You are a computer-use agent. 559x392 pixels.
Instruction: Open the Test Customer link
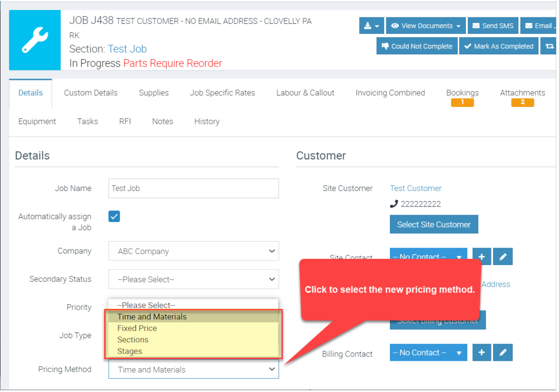point(415,188)
